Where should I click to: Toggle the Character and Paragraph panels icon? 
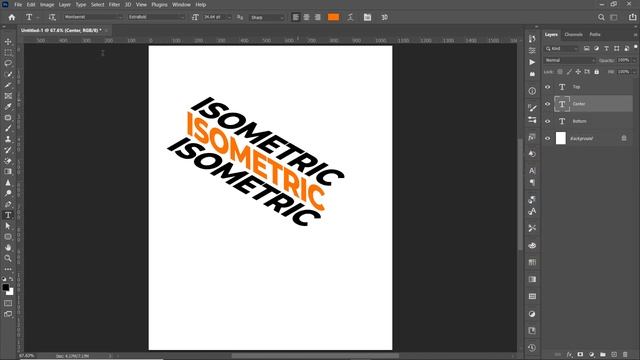(x=367, y=17)
